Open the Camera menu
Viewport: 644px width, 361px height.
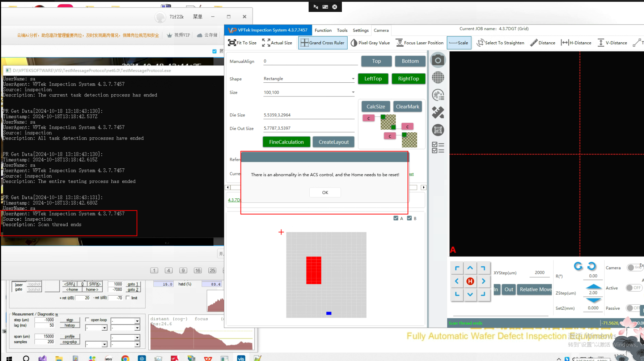[x=381, y=30]
